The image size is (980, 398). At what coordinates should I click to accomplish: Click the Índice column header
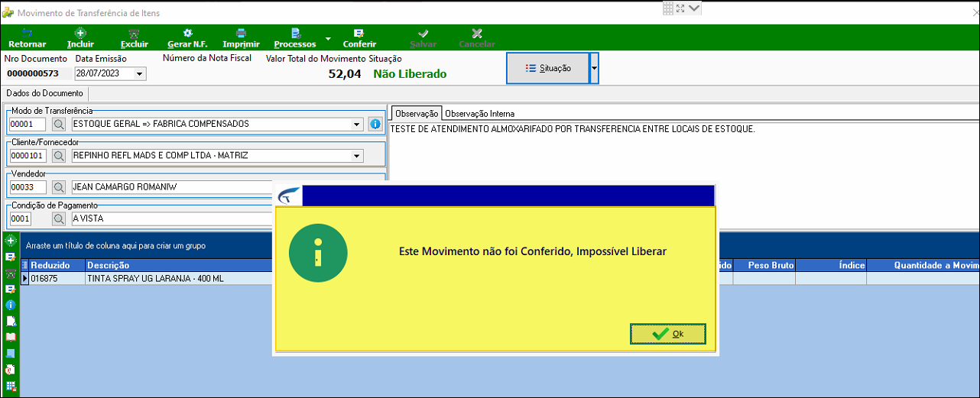[831, 265]
